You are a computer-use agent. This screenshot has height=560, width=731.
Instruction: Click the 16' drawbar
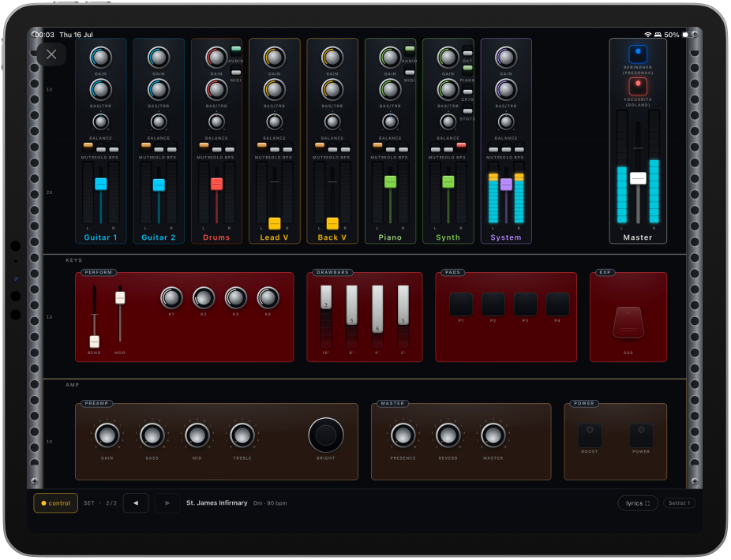click(x=326, y=297)
